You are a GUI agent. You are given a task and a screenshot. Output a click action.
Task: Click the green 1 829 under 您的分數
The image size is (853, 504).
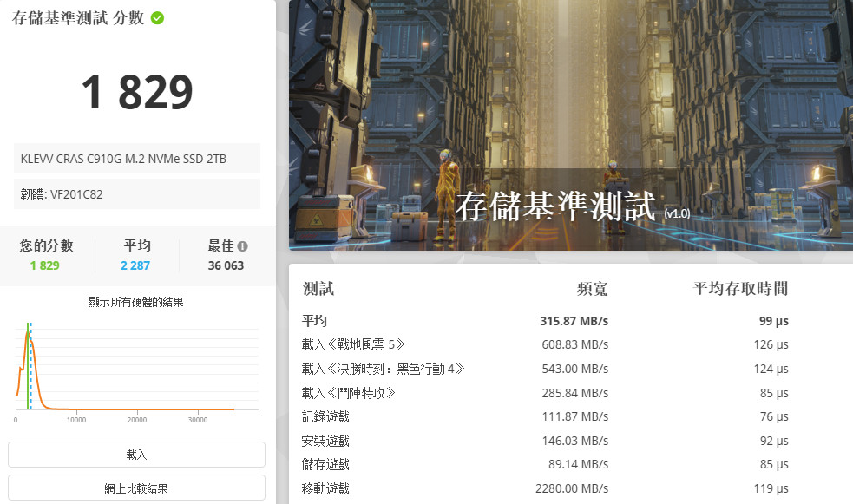44,265
